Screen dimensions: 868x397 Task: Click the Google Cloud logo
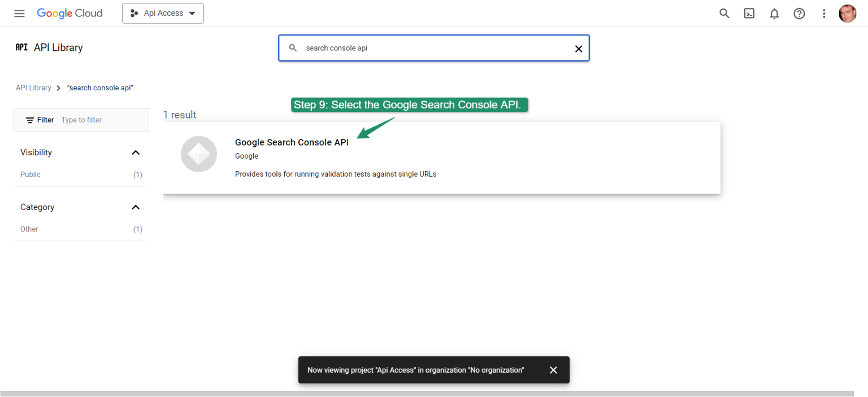click(70, 13)
